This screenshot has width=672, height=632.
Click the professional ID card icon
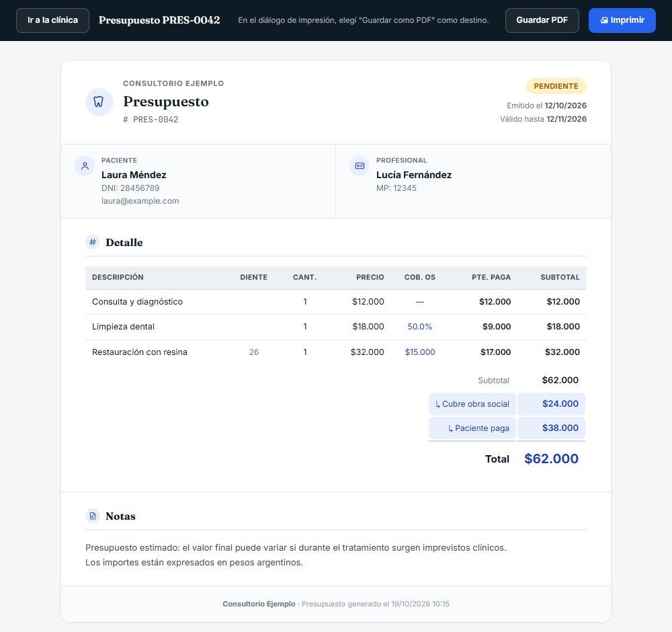click(x=360, y=166)
